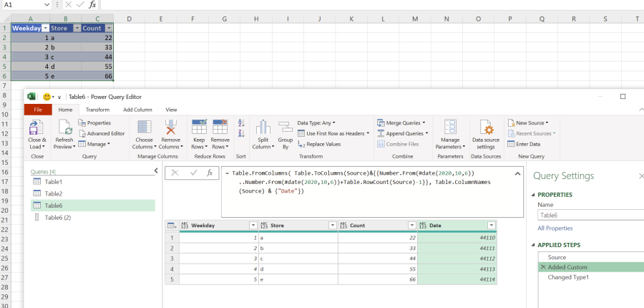Collapse the APPLIED STEPS section
644x308 pixels.
[x=533, y=245]
